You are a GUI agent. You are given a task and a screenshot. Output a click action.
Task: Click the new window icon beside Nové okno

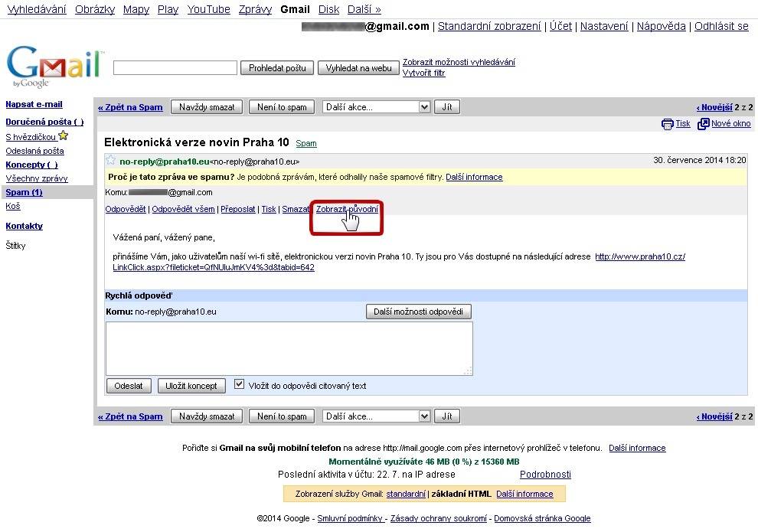tap(703, 124)
